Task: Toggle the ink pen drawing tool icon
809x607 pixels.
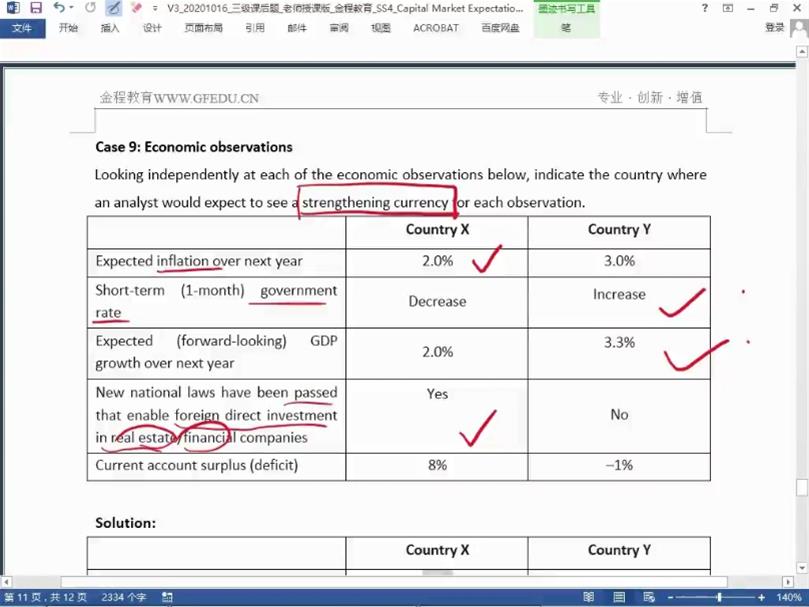Action: (113, 8)
